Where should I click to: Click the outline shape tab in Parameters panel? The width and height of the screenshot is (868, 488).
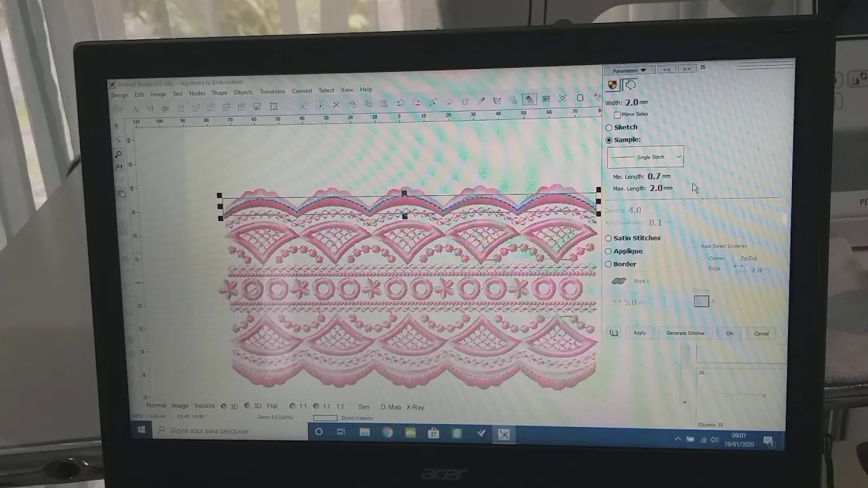(x=630, y=85)
